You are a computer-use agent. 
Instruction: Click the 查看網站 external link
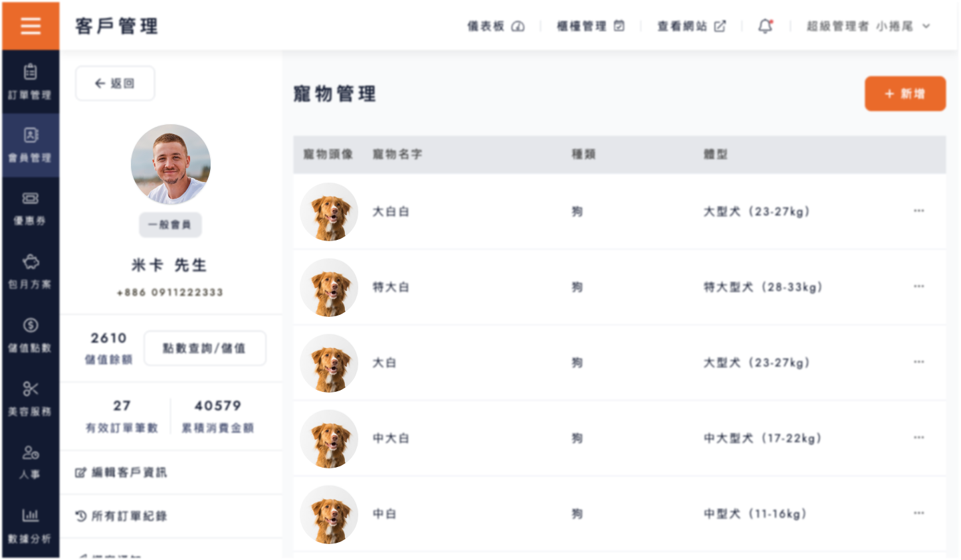[691, 26]
